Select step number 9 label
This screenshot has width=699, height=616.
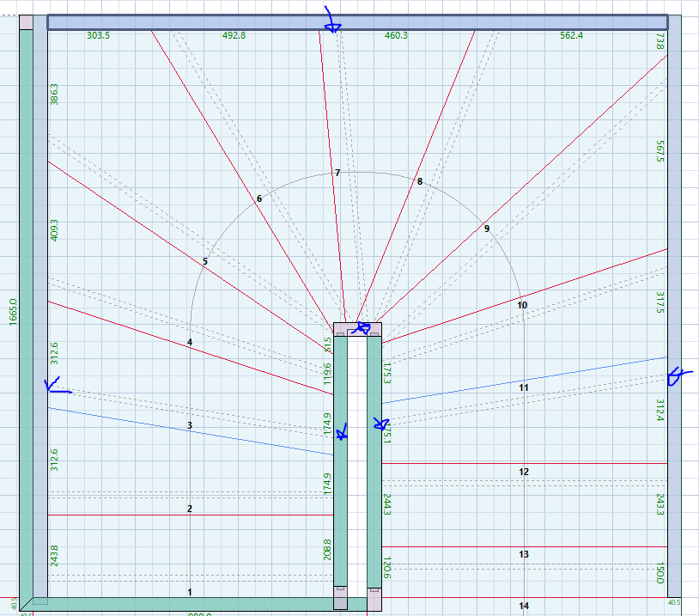(x=487, y=229)
